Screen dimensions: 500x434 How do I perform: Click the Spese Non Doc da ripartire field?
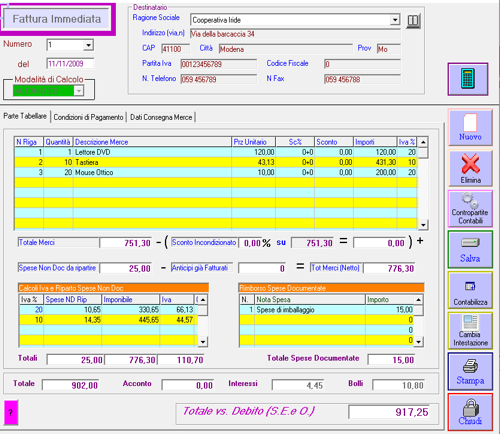coord(126,268)
